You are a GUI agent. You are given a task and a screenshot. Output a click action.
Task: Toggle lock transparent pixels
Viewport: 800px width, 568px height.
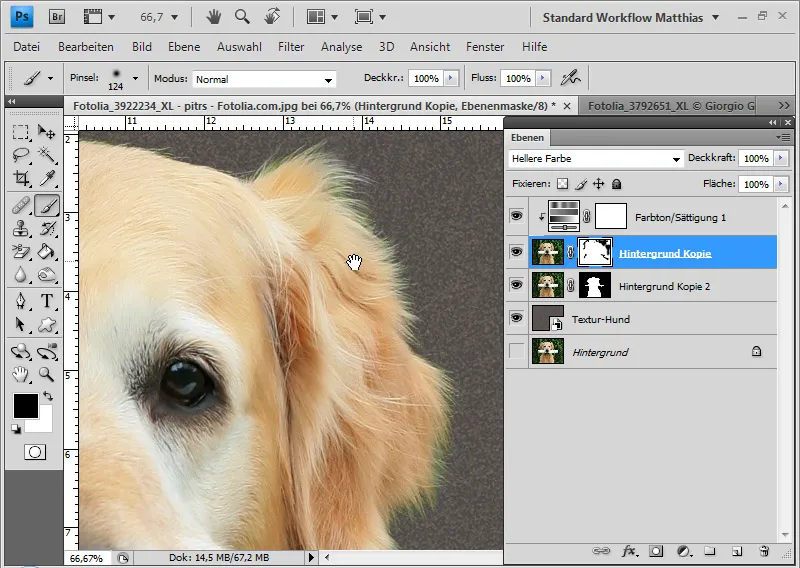[562, 184]
